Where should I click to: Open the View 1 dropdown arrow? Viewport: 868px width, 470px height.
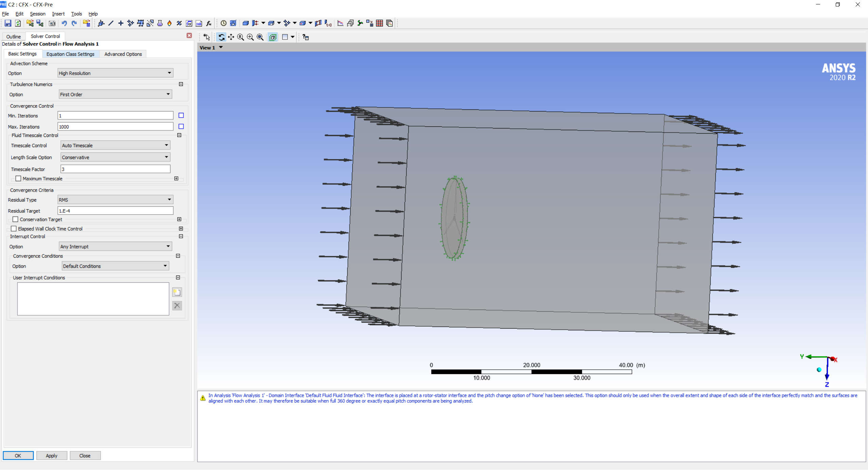click(221, 47)
